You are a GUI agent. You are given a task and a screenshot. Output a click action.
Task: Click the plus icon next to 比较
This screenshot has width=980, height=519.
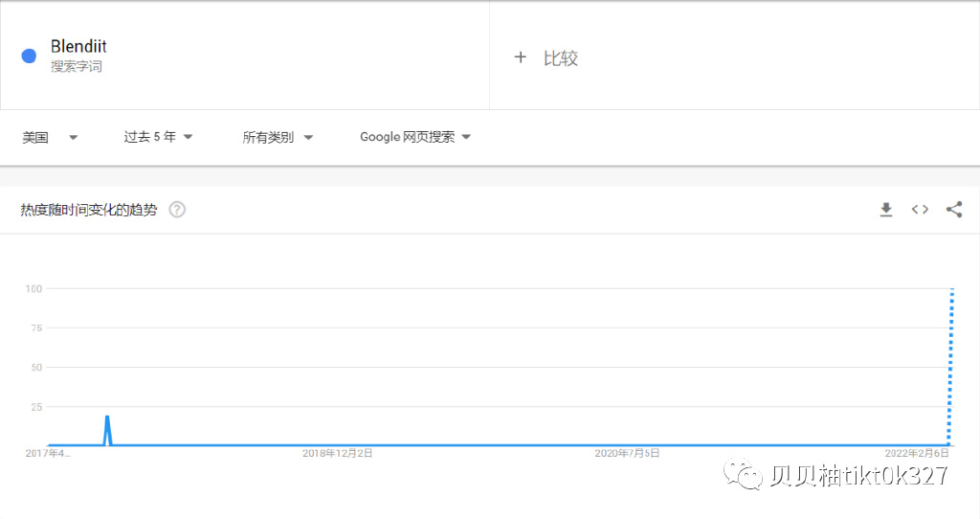pos(520,57)
